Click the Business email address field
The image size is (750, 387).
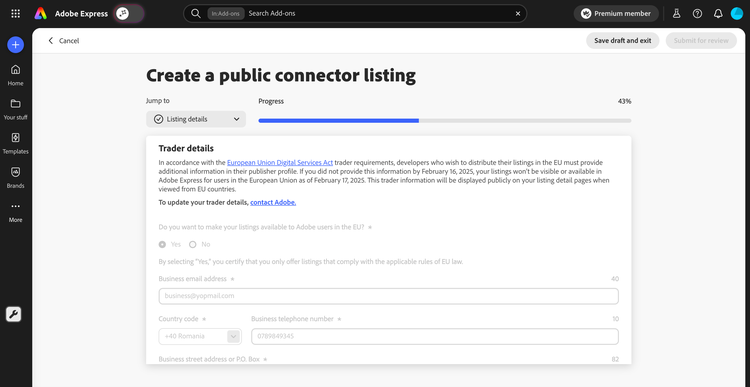click(388, 296)
